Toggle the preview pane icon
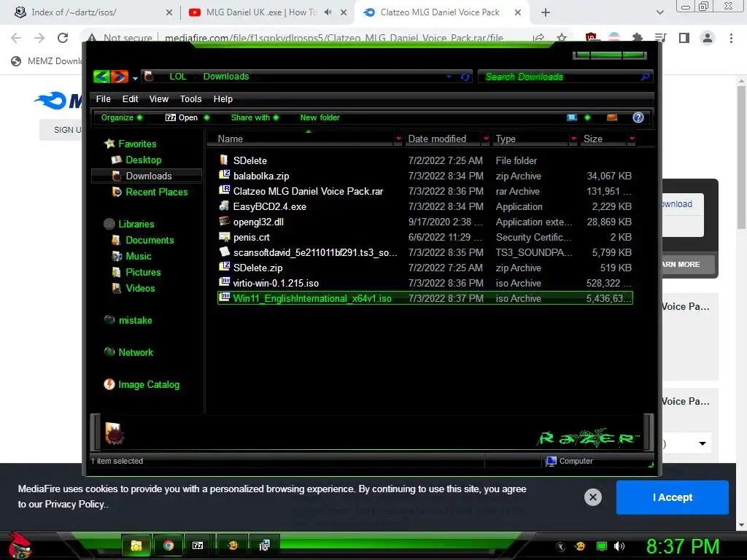This screenshot has width=747, height=560. tap(612, 117)
